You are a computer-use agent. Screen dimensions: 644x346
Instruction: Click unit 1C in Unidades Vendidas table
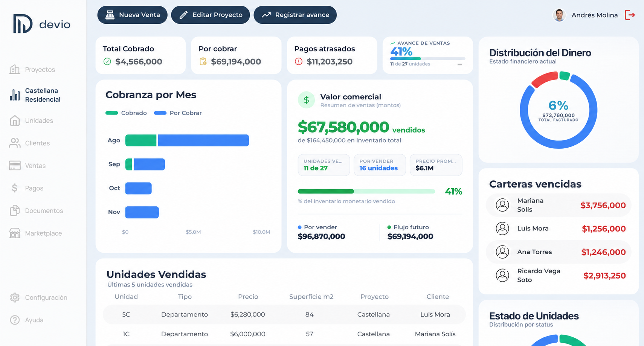[x=126, y=334]
